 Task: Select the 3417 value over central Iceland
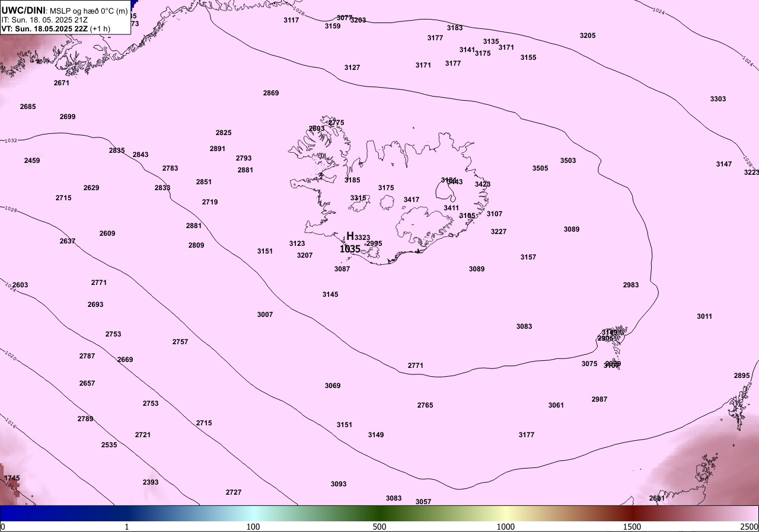(x=412, y=200)
